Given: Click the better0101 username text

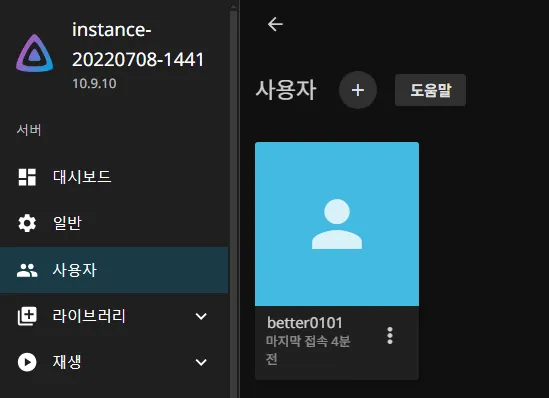Looking at the screenshot, I should pos(305,323).
